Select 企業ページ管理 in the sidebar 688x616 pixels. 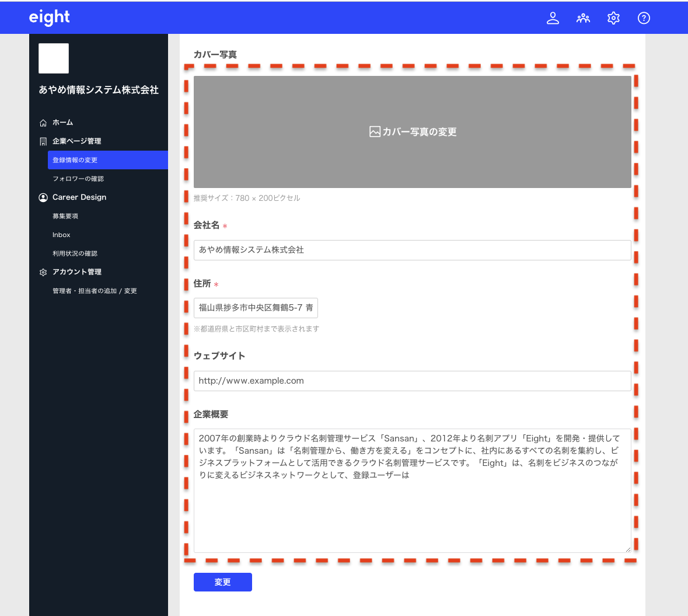(x=77, y=141)
